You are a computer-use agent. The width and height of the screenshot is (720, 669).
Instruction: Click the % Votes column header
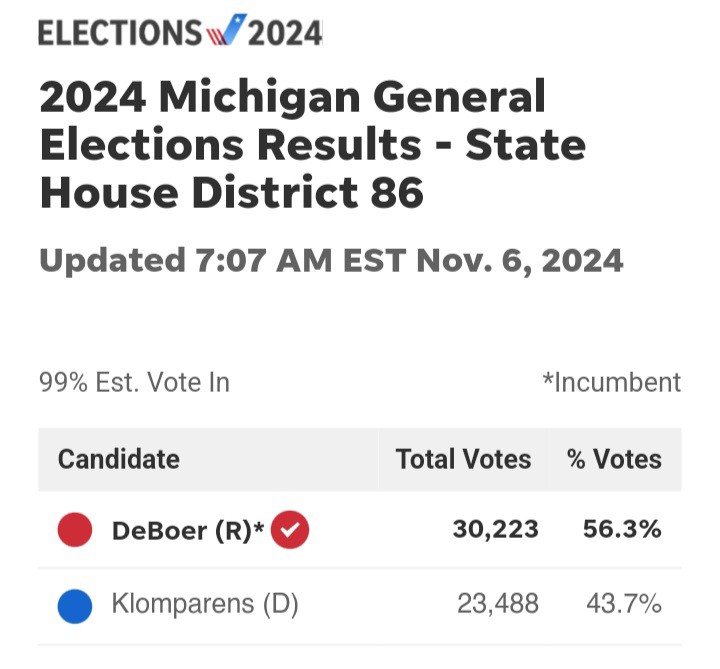614,459
